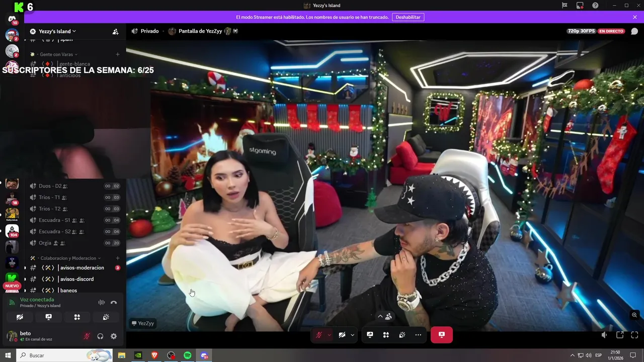Start an activity from voice panel
Screen dimensions: 644x362
click(x=77, y=317)
